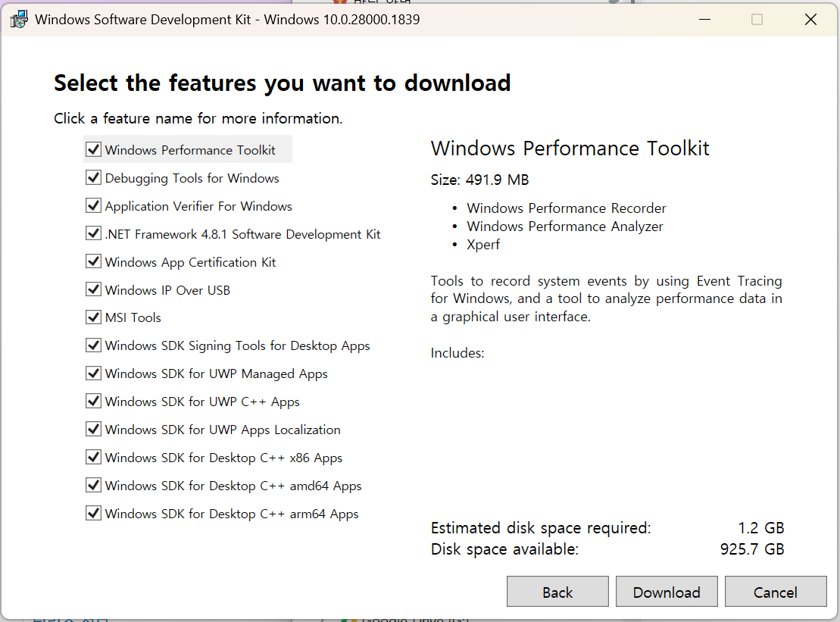Viewport: 840px width, 622px height.
Task: Click the Cancel button
Action: click(775, 592)
